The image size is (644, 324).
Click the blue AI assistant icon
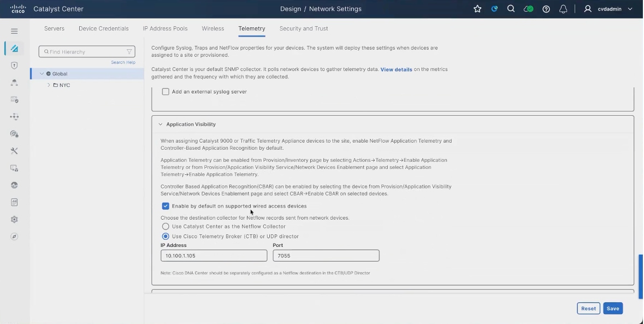click(x=494, y=9)
